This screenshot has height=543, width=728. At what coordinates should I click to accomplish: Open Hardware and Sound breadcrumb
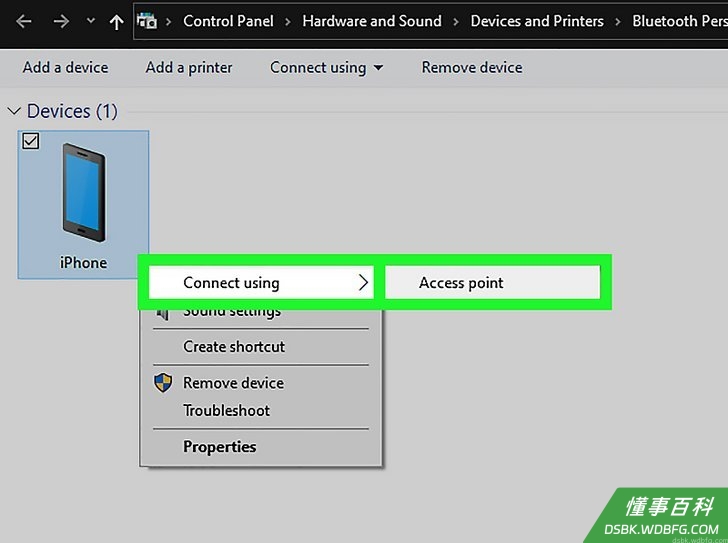(x=372, y=21)
